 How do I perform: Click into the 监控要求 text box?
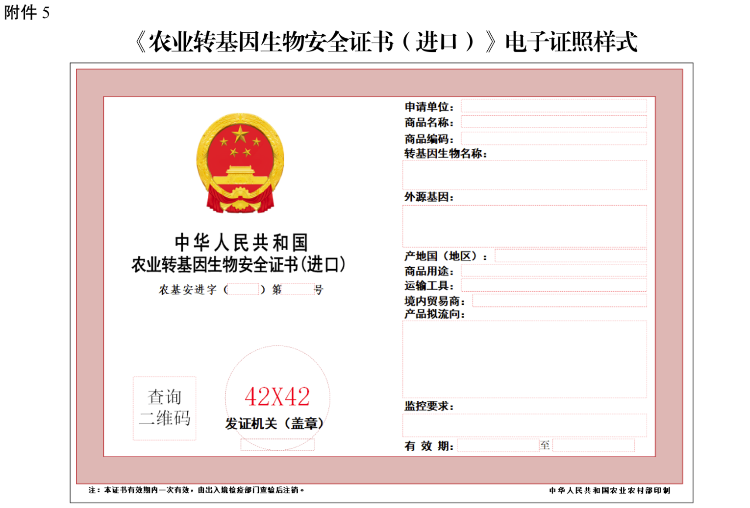tap(524, 424)
